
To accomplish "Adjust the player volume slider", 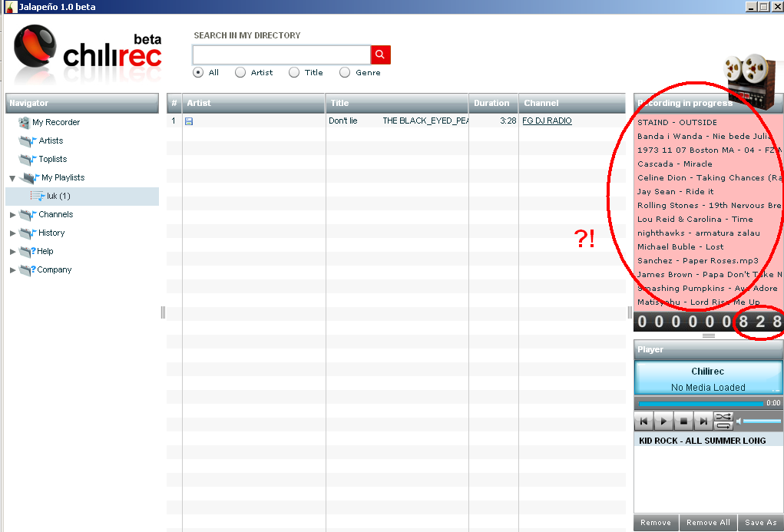I will [x=760, y=421].
